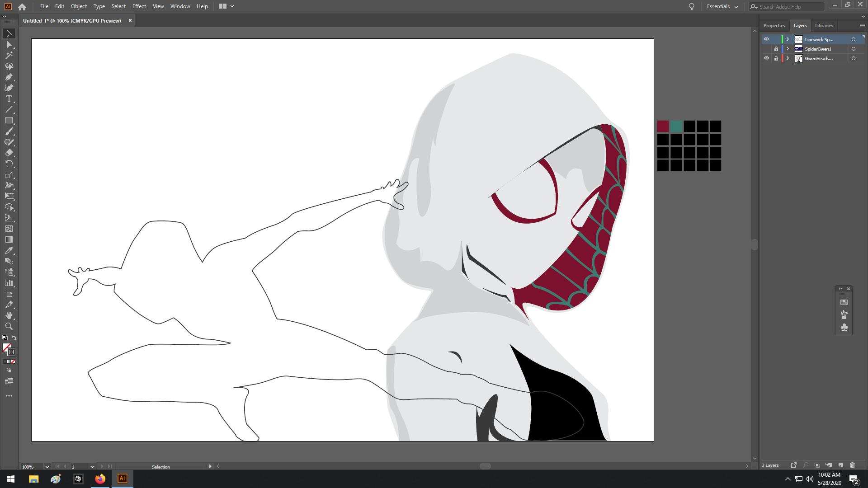Screen dimensions: 868x488
Task: Open the Layers panel options menu
Action: pyautogui.click(x=862, y=26)
